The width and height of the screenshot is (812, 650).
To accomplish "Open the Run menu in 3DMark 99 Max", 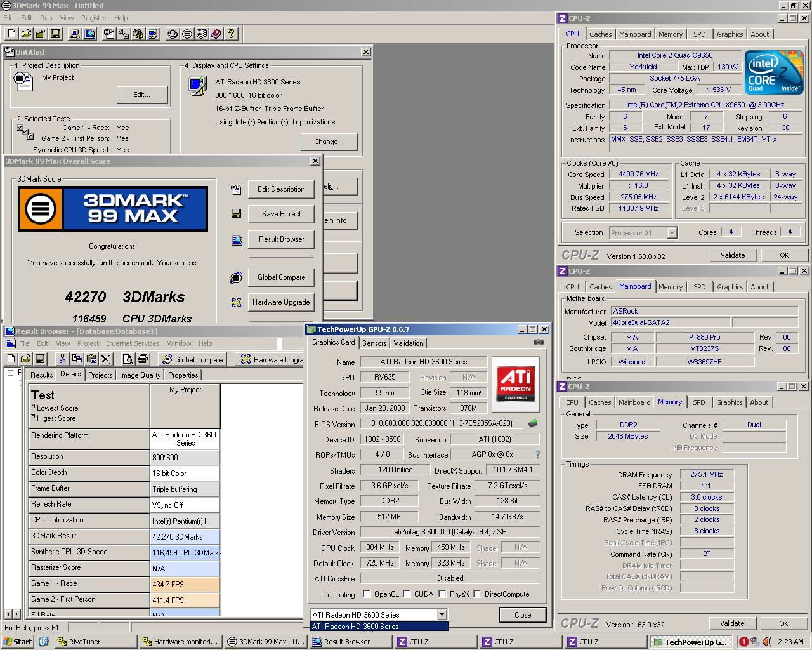I will (46, 18).
